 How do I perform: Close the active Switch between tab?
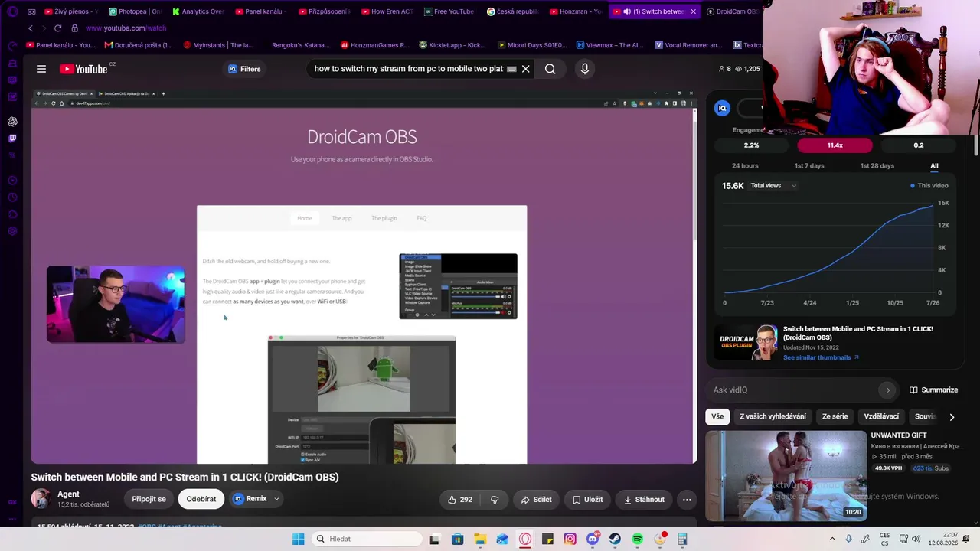click(x=694, y=11)
